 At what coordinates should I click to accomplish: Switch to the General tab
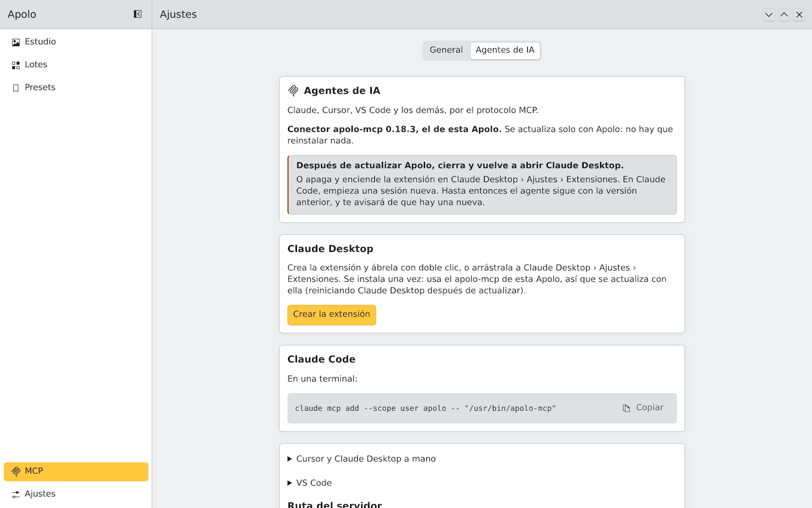446,50
